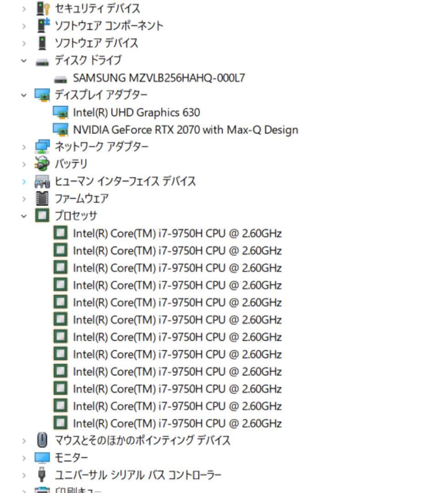
Task: Expand the バッテリ category
Action: [x=24, y=163]
